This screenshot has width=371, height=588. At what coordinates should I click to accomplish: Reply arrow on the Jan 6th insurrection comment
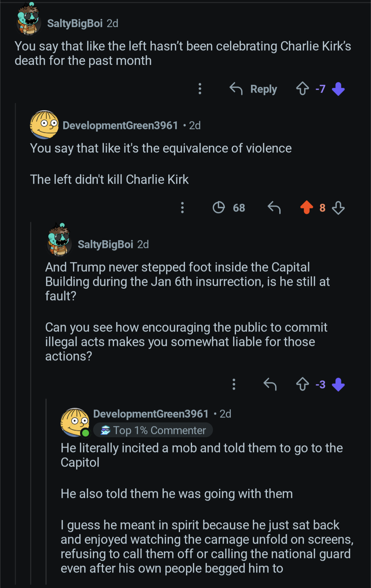tap(270, 384)
